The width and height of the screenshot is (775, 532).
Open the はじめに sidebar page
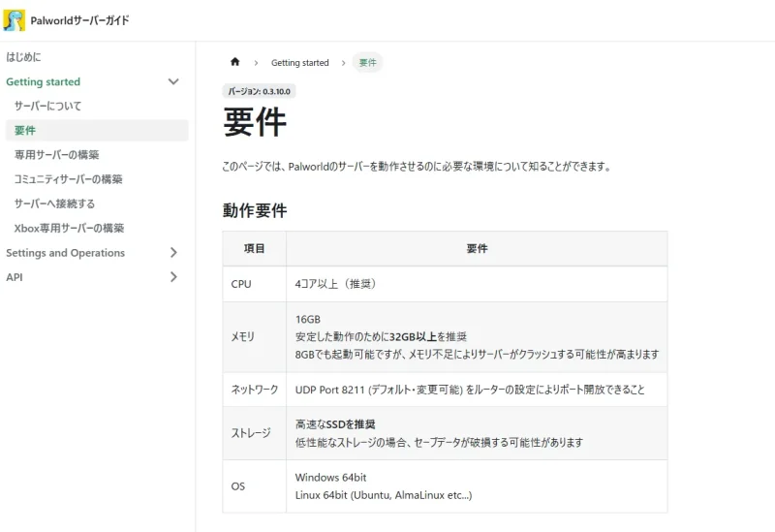[x=23, y=57]
